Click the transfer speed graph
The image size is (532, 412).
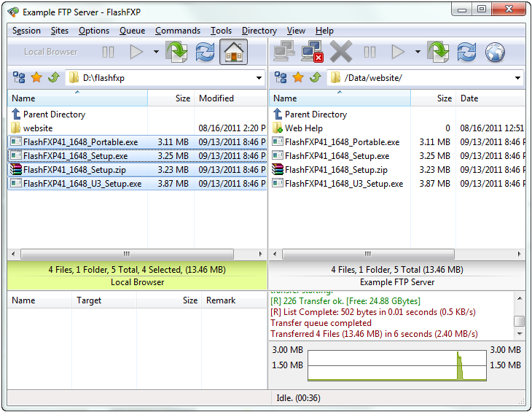point(397,365)
